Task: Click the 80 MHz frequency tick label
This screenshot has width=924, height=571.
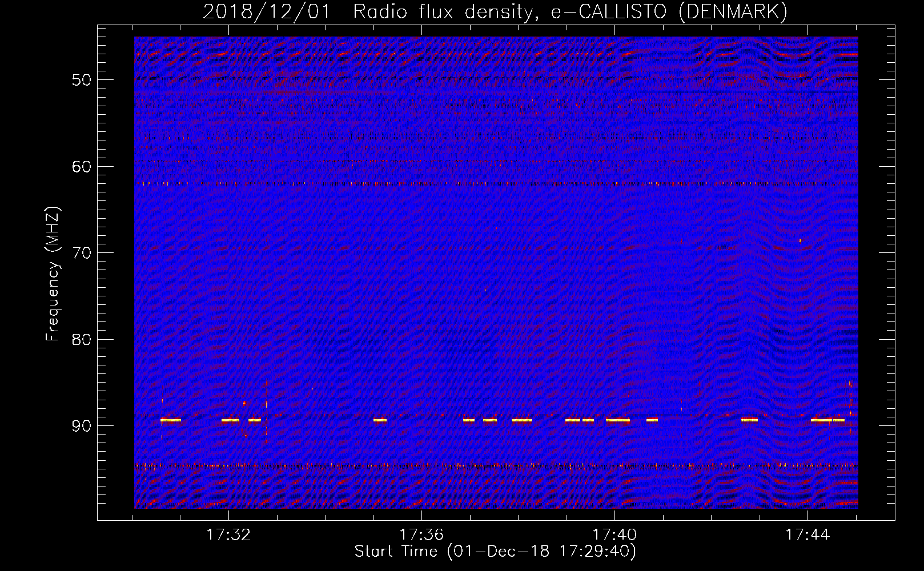Action: click(81, 340)
